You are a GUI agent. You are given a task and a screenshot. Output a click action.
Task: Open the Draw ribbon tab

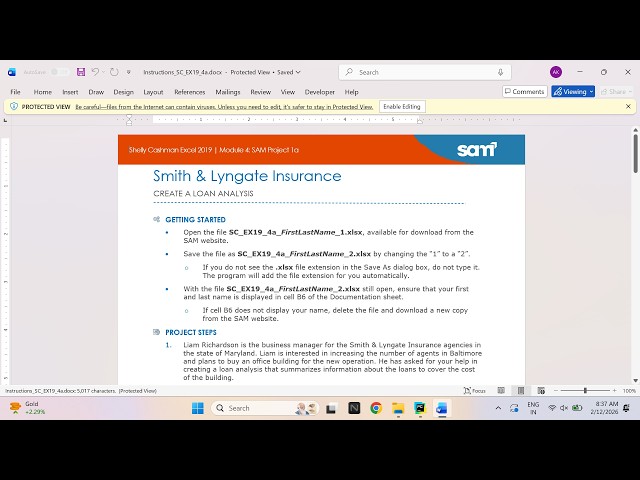pos(96,92)
